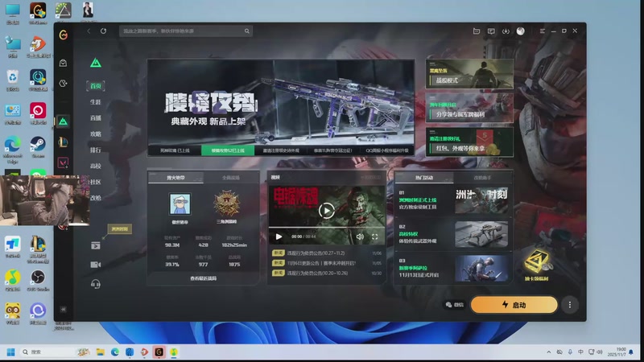Go back with the left arrow
This screenshot has width=644, height=362.
[89, 31]
